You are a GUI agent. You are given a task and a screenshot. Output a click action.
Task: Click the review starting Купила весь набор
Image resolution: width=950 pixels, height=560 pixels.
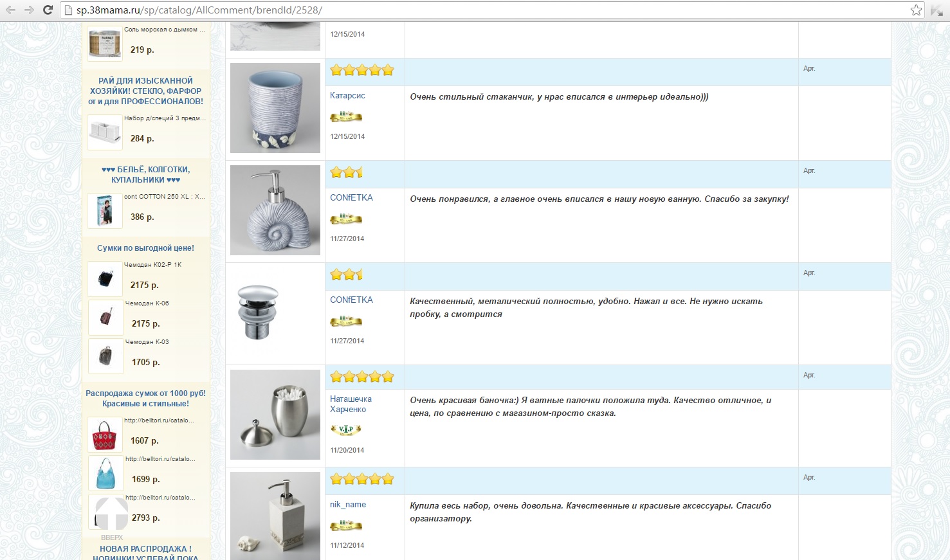[590, 512]
